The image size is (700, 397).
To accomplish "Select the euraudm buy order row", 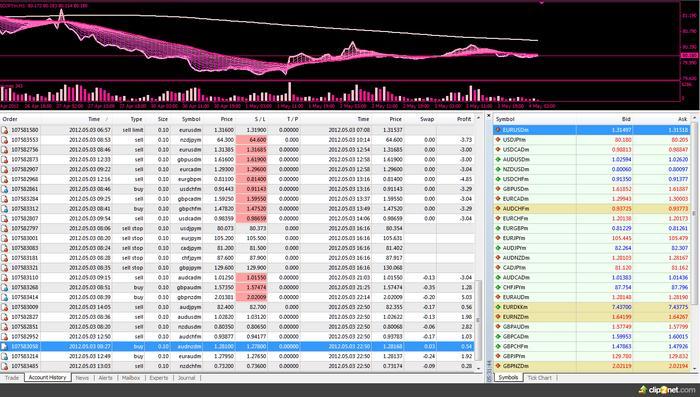I will point(237,356).
